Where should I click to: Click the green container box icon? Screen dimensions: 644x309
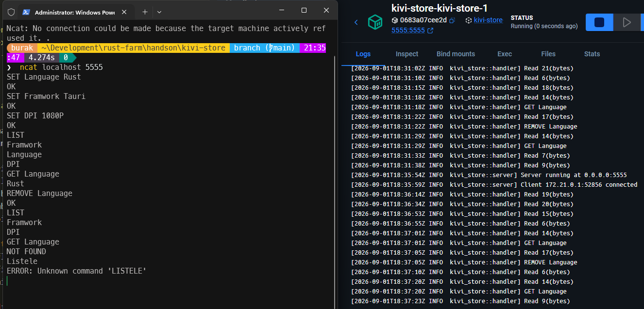pos(375,22)
